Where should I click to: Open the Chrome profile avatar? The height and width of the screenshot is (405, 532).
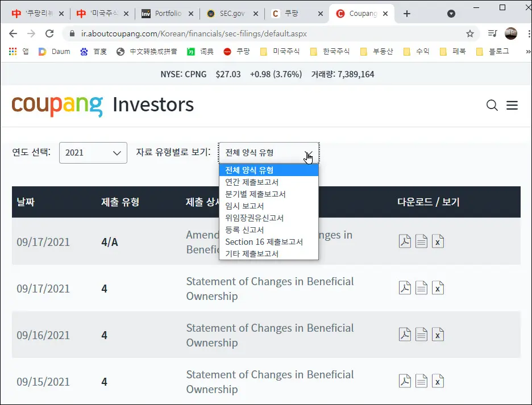click(x=511, y=34)
